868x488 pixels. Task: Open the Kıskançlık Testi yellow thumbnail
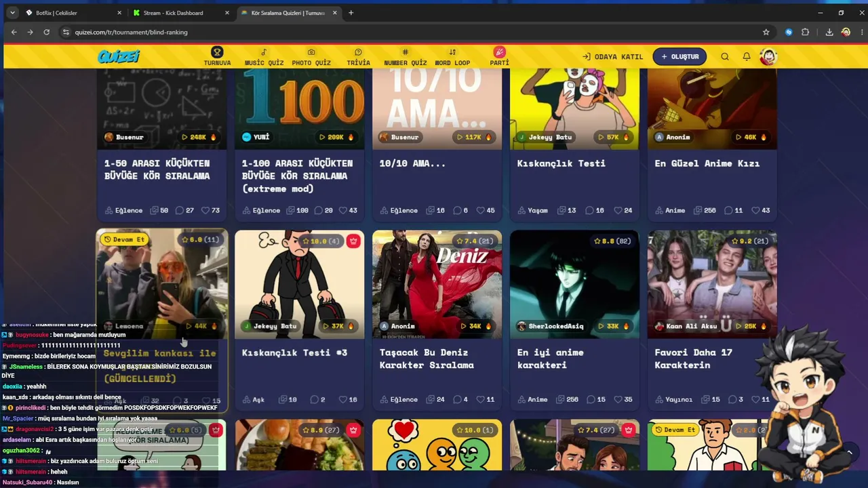tap(575, 108)
